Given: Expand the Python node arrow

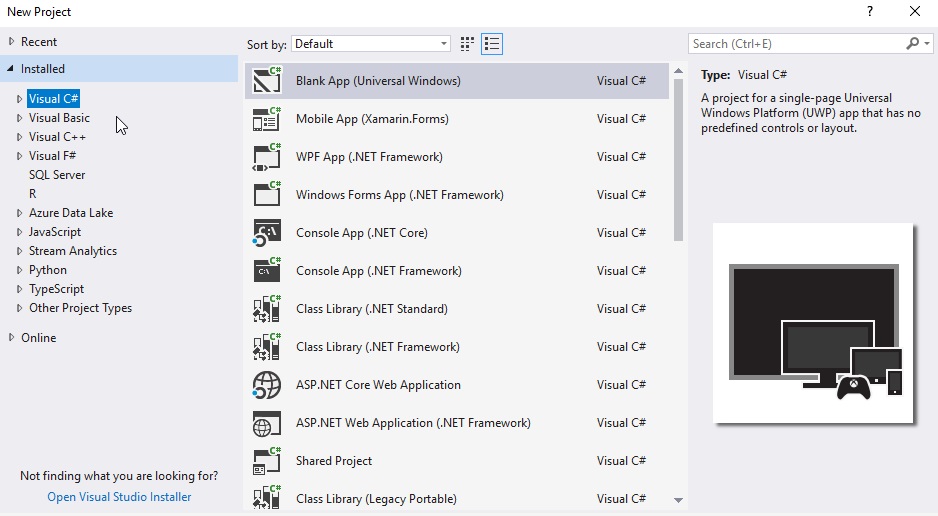Looking at the screenshot, I should click(19, 270).
